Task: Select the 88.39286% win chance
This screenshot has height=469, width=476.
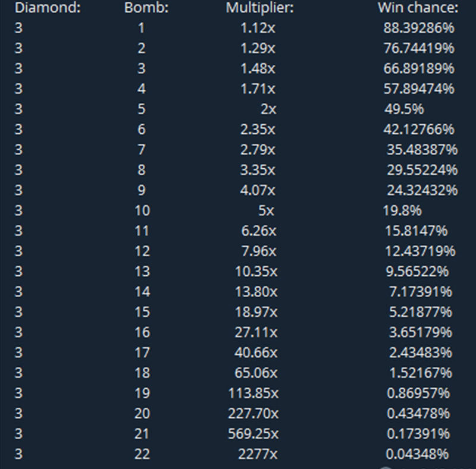Action: click(x=419, y=28)
